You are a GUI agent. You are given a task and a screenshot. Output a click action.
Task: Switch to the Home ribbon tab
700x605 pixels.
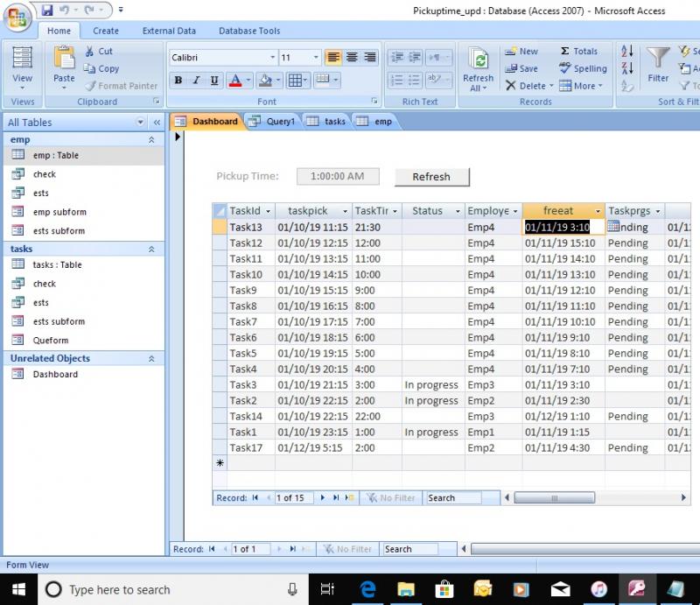click(59, 31)
